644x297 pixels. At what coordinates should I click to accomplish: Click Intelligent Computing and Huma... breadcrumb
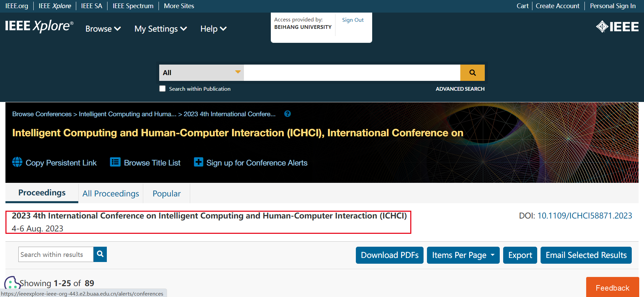128,114
